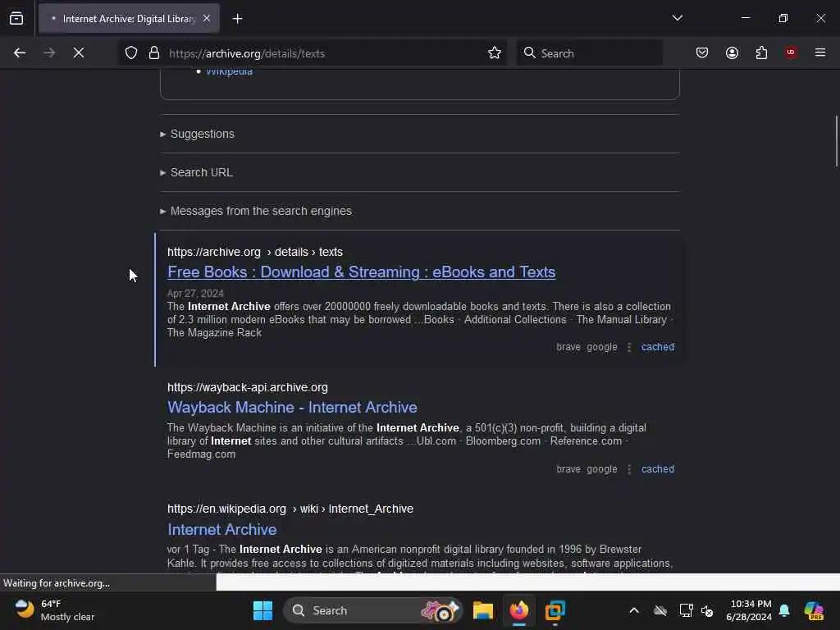
Task: Open the Firefox tab overview icon
Action: pyautogui.click(x=16, y=19)
